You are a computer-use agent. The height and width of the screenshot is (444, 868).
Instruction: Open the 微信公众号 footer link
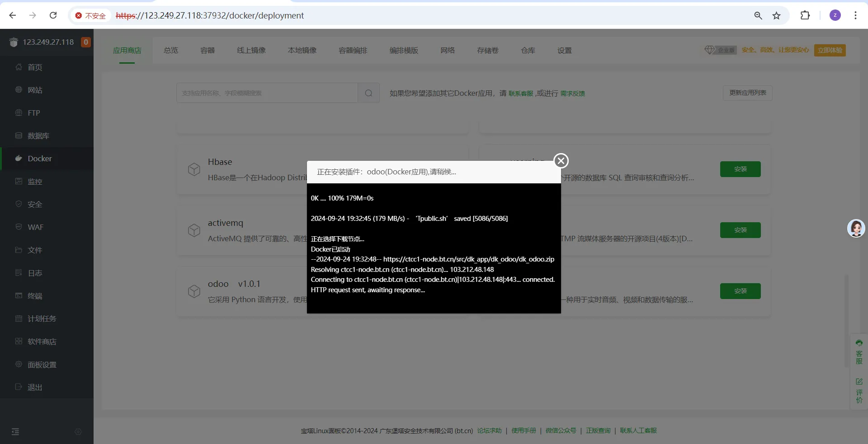click(x=561, y=430)
